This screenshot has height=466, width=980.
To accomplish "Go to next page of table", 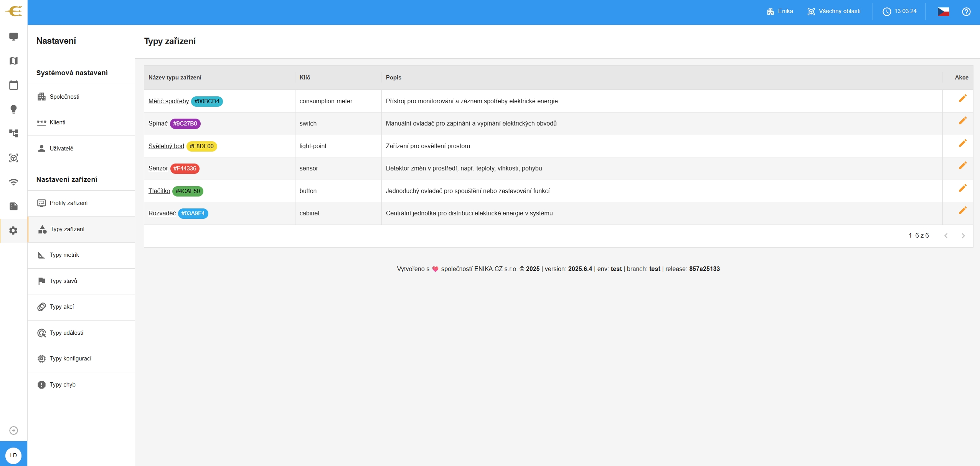I will pos(963,236).
